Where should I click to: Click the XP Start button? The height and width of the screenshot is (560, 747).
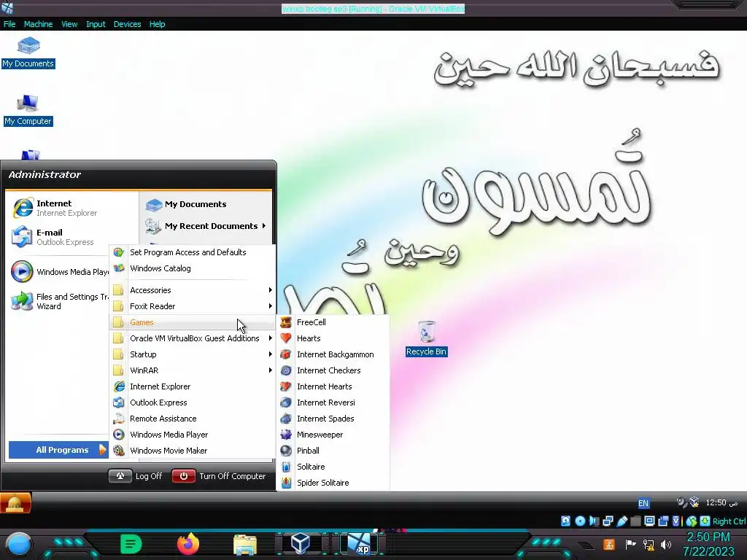click(16, 503)
